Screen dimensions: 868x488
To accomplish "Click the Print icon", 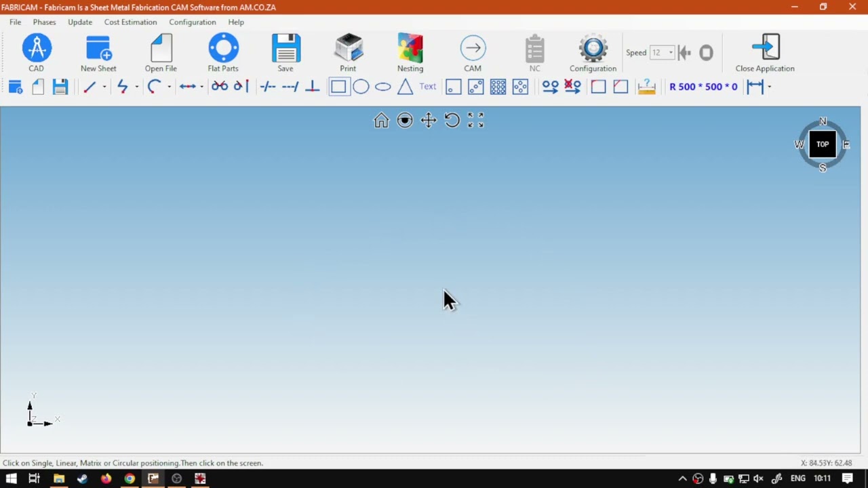I will click(x=348, y=53).
